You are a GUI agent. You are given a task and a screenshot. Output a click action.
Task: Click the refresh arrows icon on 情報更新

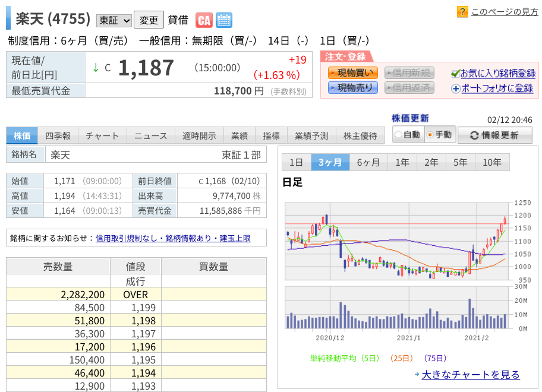pos(474,135)
